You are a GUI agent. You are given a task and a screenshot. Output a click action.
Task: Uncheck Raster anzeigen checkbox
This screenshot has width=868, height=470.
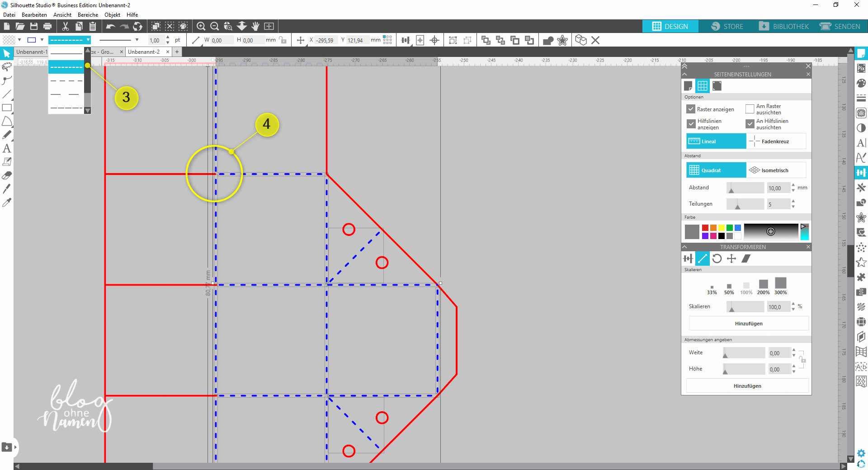tap(691, 109)
